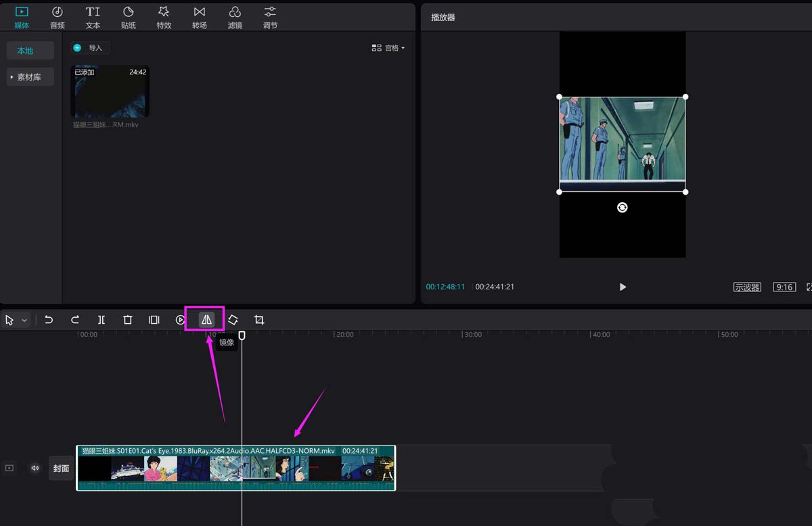Image resolution: width=812 pixels, height=526 pixels.
Task: Redo the last undone edit
Action: pos(75,320)
